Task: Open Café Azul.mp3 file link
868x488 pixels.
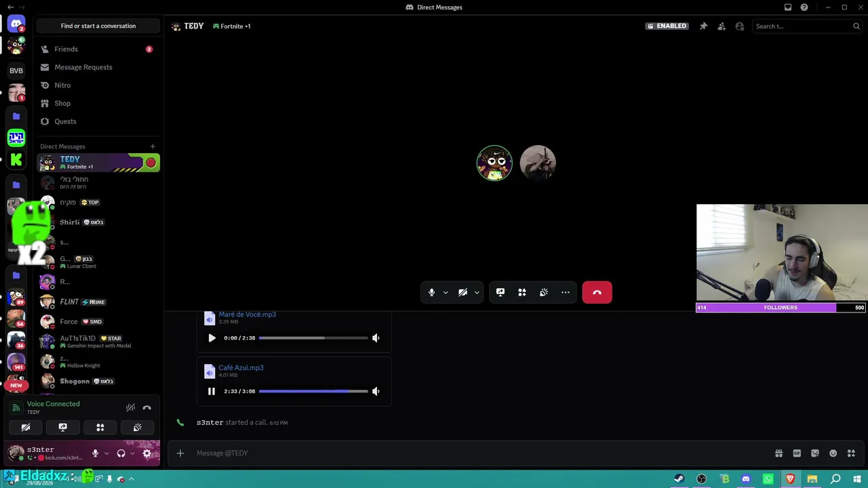Action: coord(241,367)
